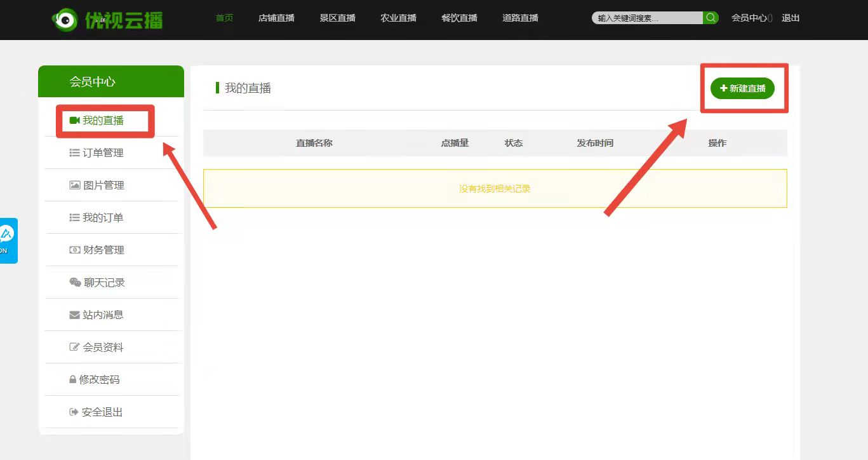Open 店铺直播 navigation item
This screenshot has height=460, width=868.
click(276, 18)
